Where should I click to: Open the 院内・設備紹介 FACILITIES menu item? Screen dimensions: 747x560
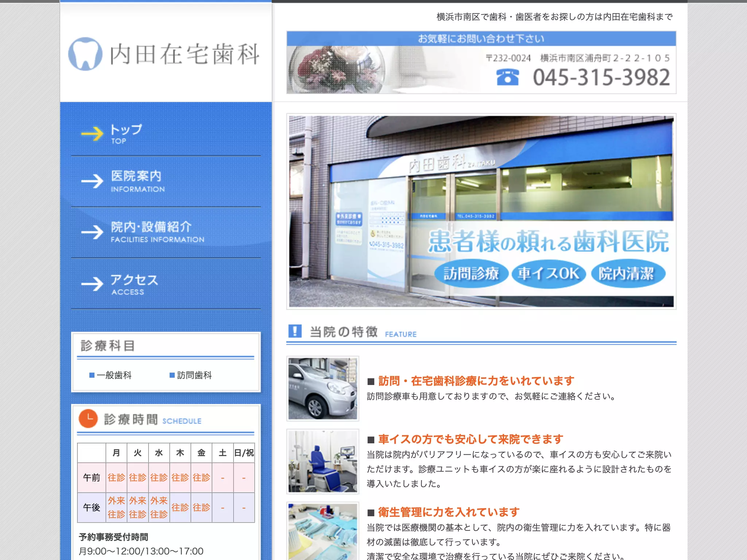click(x=166, y=232)
